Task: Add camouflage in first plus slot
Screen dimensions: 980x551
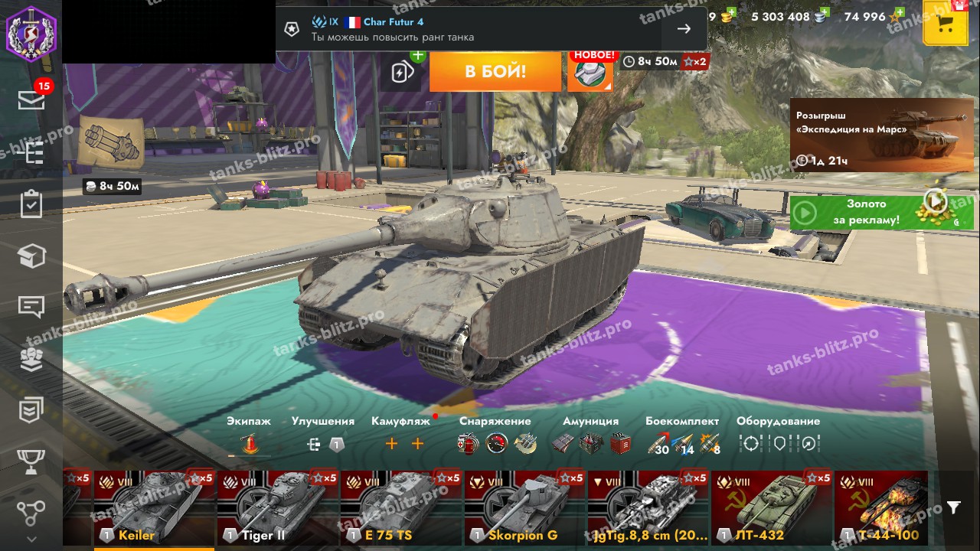Action: (x=391, y=444)
